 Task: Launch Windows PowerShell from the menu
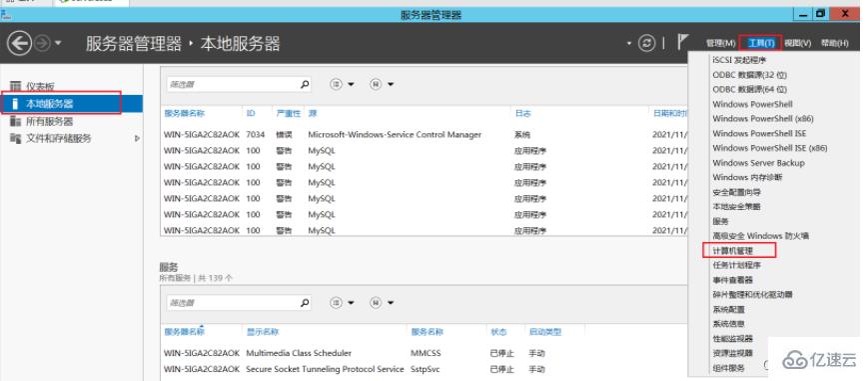752,104
